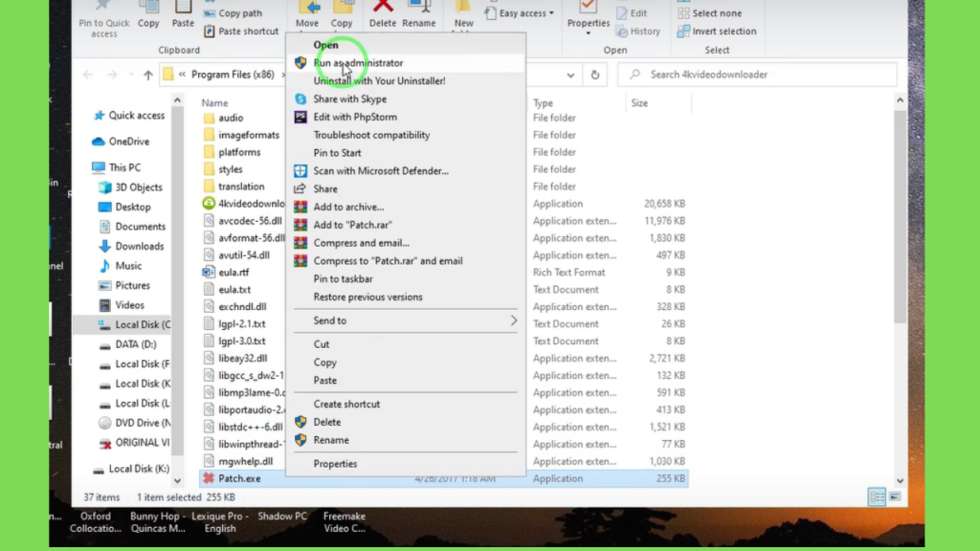Viewport: 980px width, 551px height.
Task: Sort by the Size column header
Action: (639, 103)
